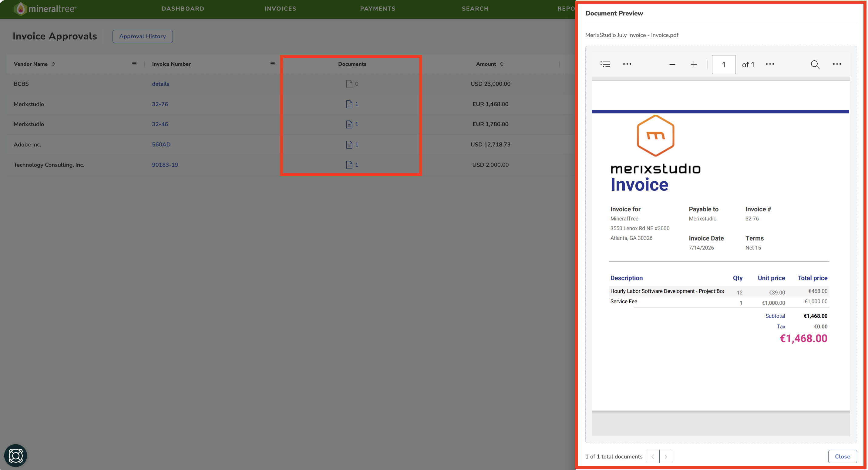Sort by Vendor Name arrows
The width and height of the screenshot is (868, 470).
(x=53, y=64)
